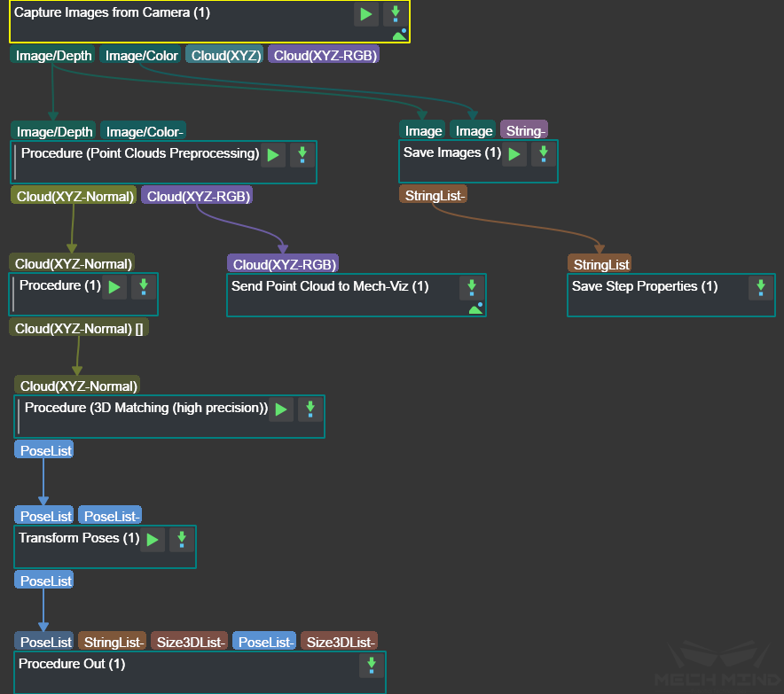Select the Procedure Out (1) node
The image size is (784, 694).
(x=177, y=672)
